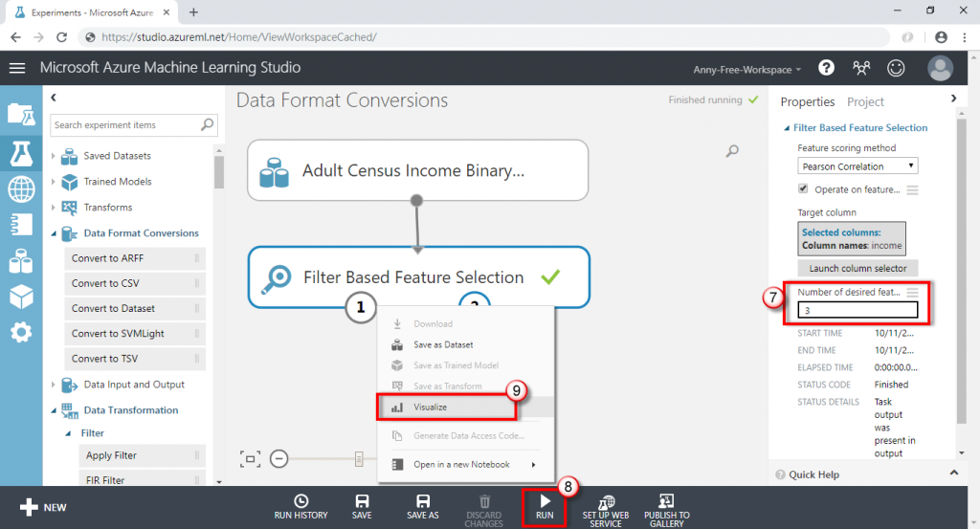Open Trained Models cube sidebar icon
The height and width of the screenshot is (529, 980).
tap(21, 297)
